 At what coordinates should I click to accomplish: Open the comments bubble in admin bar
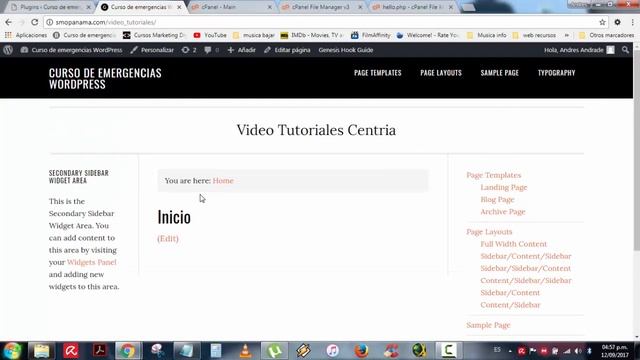211,50
